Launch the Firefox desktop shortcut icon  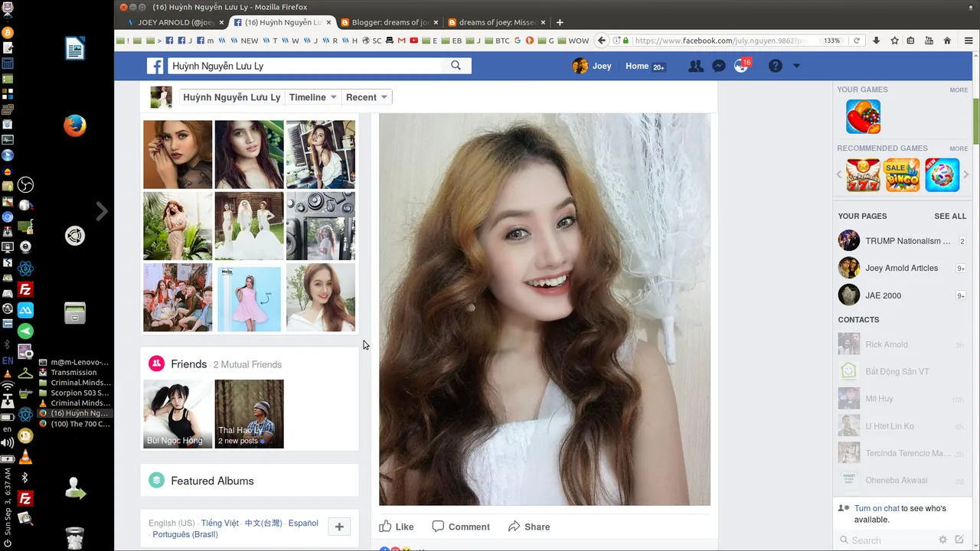pyautogui.click(x=75, y=126)
